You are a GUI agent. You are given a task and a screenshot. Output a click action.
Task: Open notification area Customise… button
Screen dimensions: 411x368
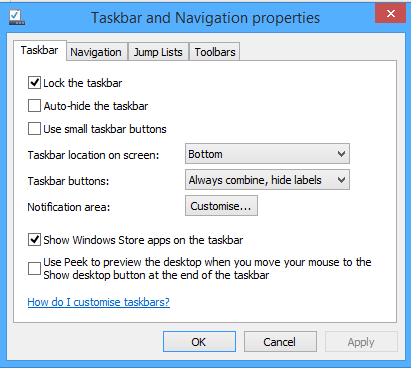[x=221, y=206]
